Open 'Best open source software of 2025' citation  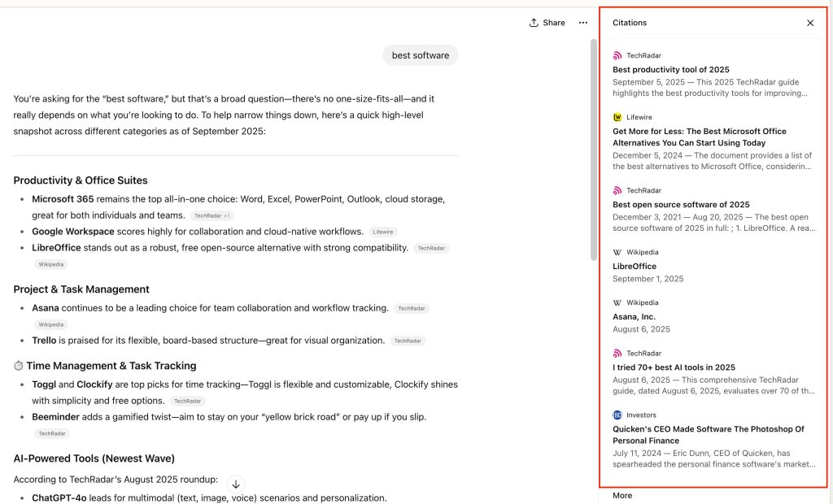pyautogui.click(x=681, y=205)
